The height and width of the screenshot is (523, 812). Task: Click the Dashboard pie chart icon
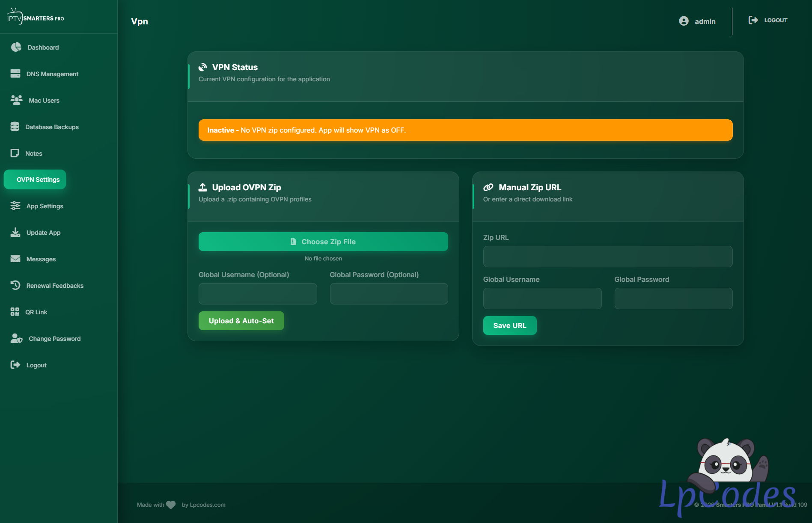click(16, 47)
